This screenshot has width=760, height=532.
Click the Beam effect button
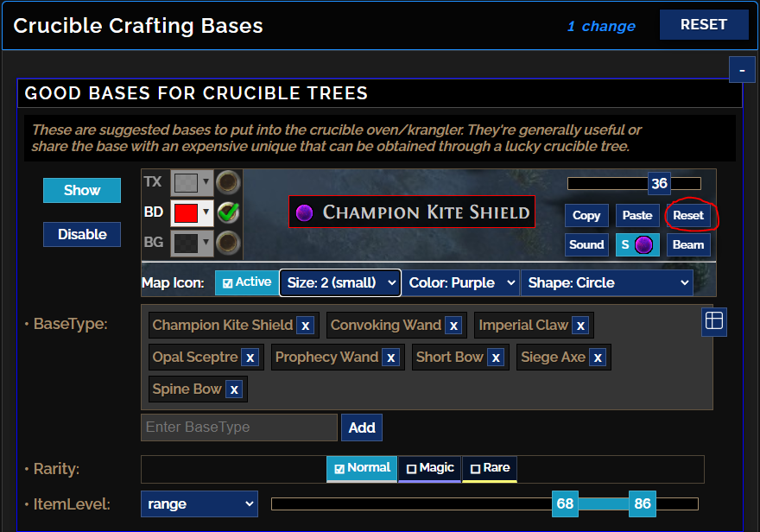pyautogui.click(x=688, y=246)
